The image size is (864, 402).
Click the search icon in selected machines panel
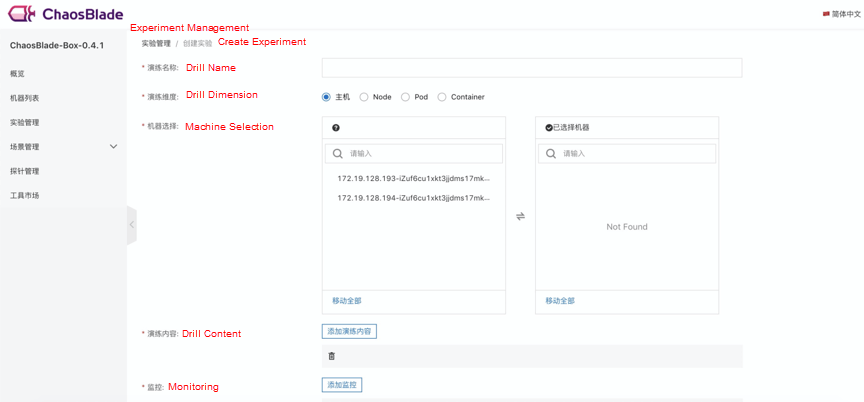[550, 153]
